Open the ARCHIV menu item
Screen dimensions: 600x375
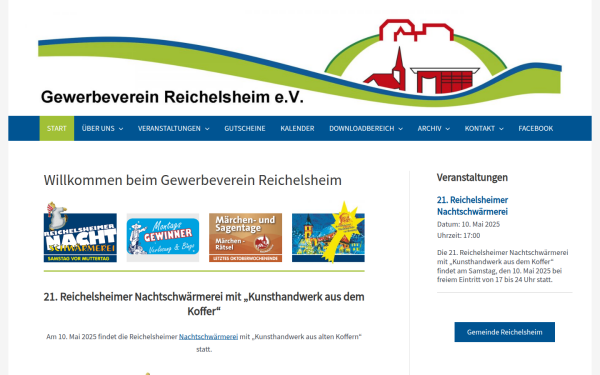coord(429,129)
